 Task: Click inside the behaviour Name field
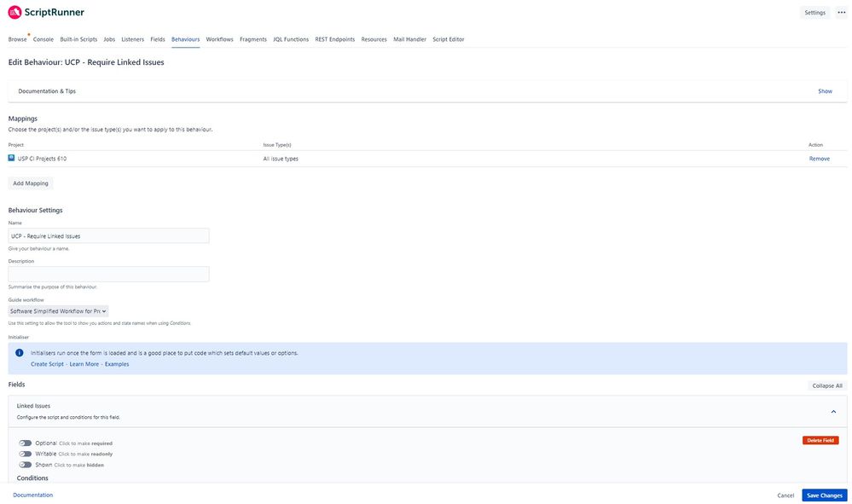point(109,234)
